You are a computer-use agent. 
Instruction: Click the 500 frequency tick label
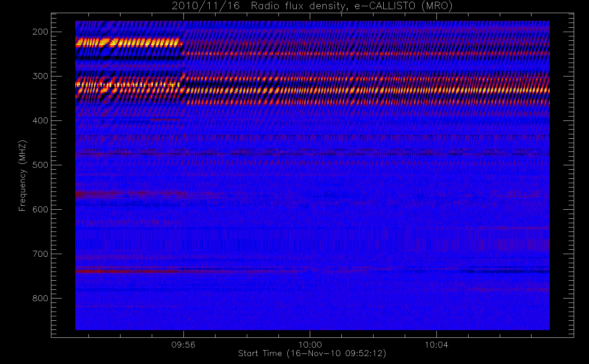[40, 165]
